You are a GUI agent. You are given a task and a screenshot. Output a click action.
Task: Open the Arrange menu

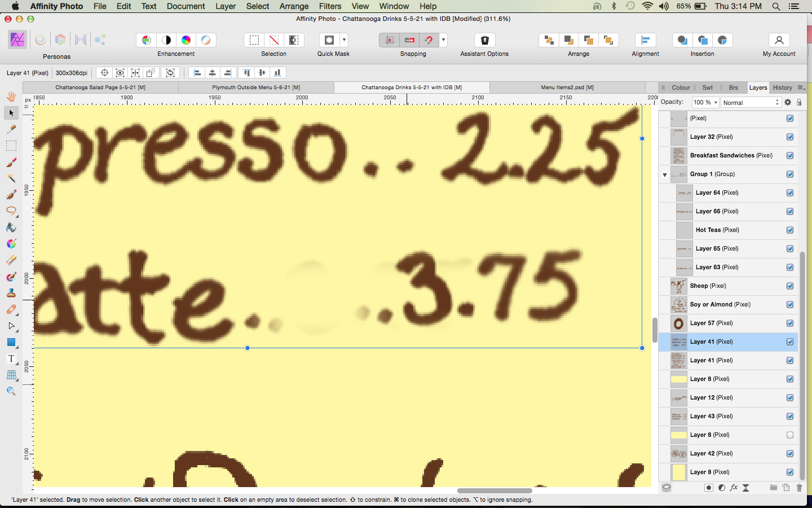point(294,6)
